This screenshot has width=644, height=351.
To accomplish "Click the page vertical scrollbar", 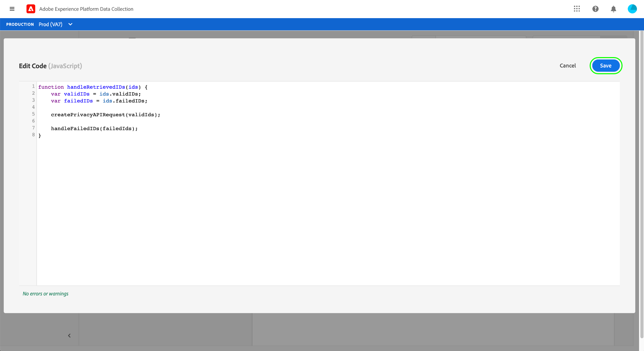I will (x=642, y=185).
